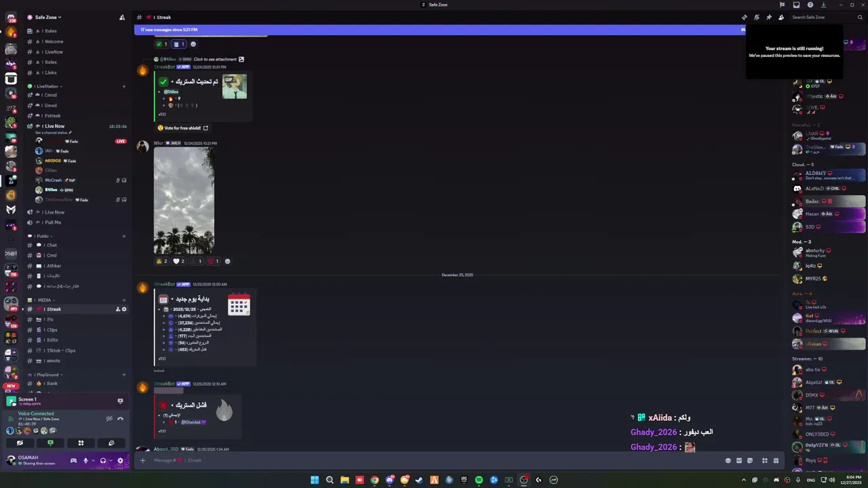
Task: Create invite for Streak channel
Action: click(x=117, y=309)
